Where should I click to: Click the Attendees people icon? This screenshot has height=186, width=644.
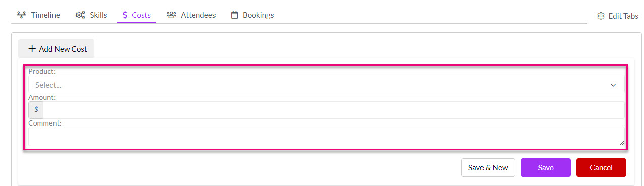coord(171,15)
